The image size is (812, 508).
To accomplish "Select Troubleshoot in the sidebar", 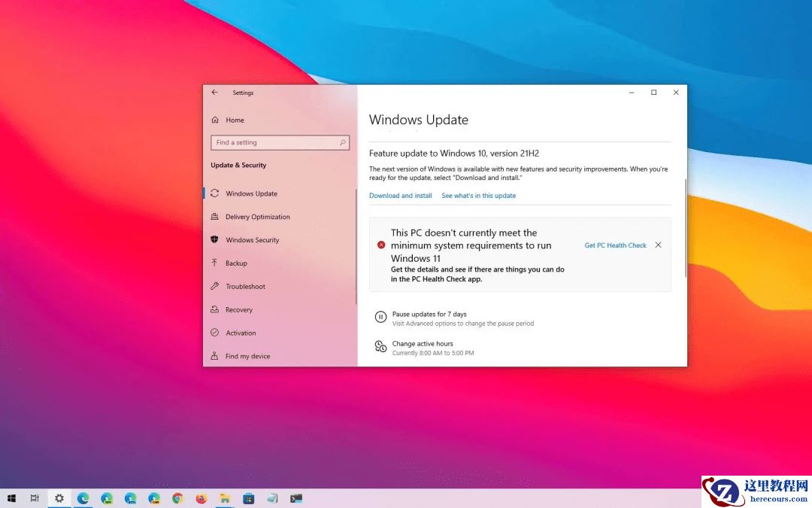I will click(245, 286).
